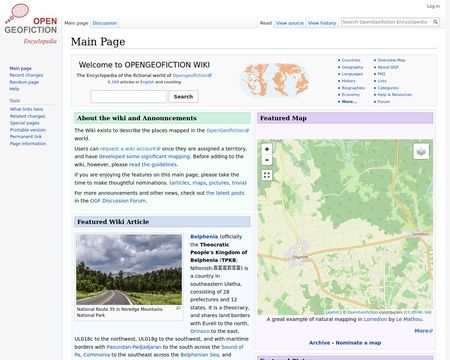Click the Nominate a map link
The width and height of the screenshot is (450, 360).
[358, 343]
